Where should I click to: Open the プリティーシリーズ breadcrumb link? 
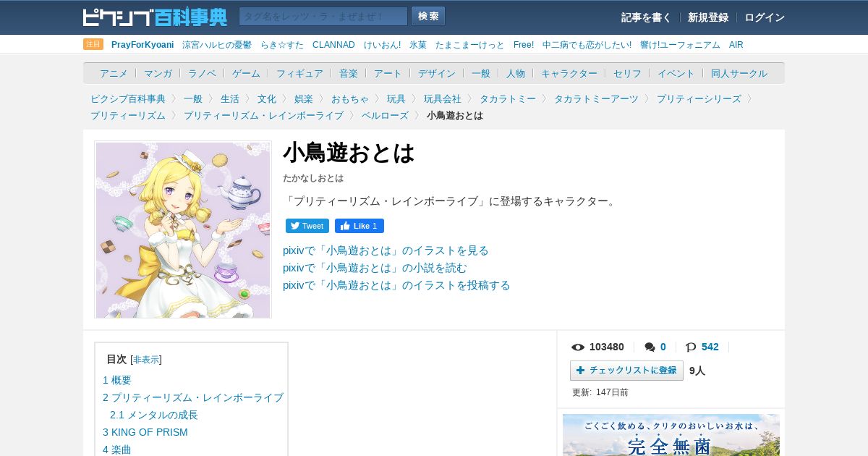pyautogui.click(x=699, y=98)
